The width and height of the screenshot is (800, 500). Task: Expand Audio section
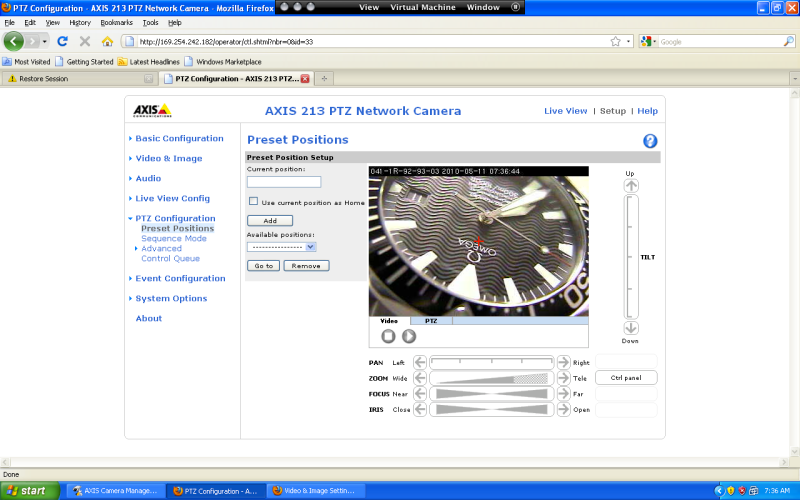[148, 178]
